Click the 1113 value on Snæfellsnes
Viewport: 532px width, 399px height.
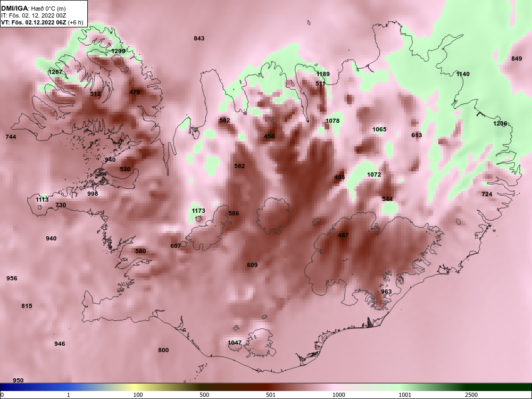pyautogui.click(x=43, y=199)
